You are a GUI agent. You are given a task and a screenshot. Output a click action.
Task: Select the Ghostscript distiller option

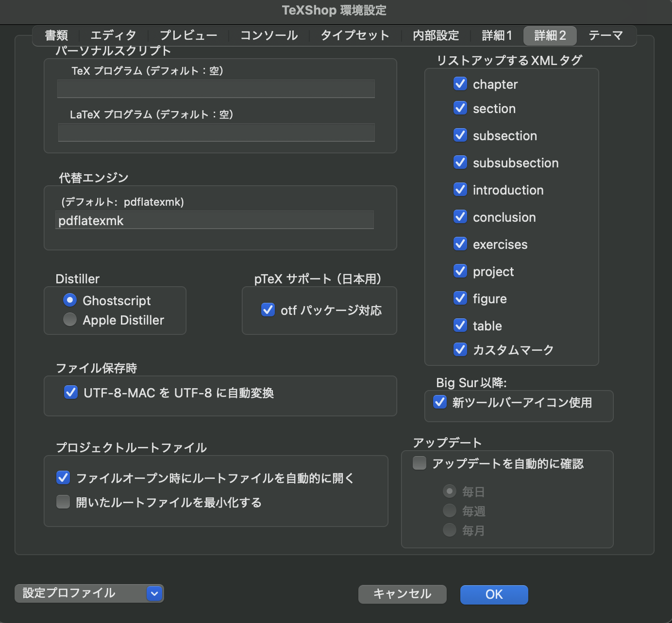pos(70,300)
